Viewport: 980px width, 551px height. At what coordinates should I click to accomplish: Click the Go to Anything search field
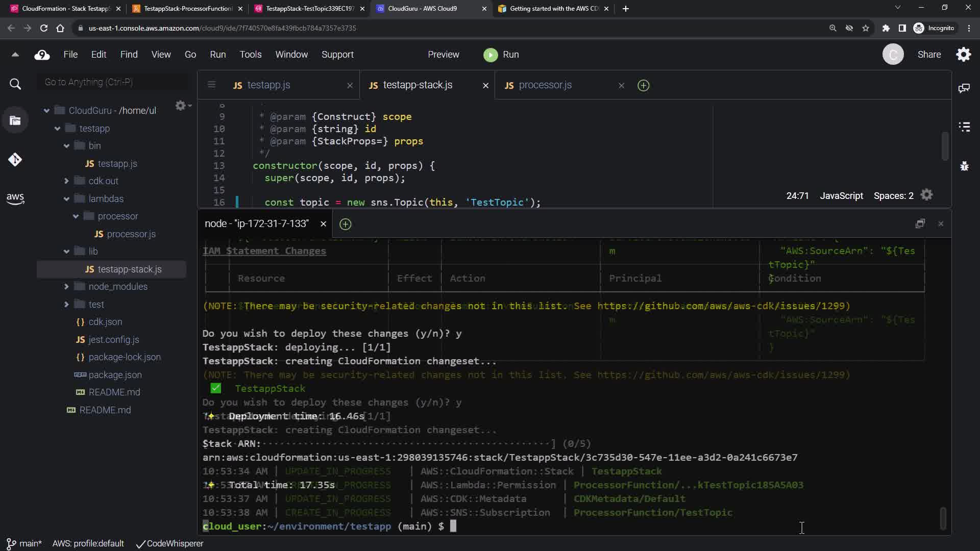click(113, 82)
